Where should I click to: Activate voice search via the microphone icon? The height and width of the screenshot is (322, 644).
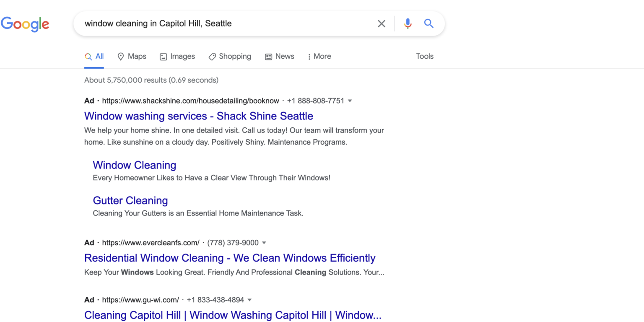(x=407, y=23)
